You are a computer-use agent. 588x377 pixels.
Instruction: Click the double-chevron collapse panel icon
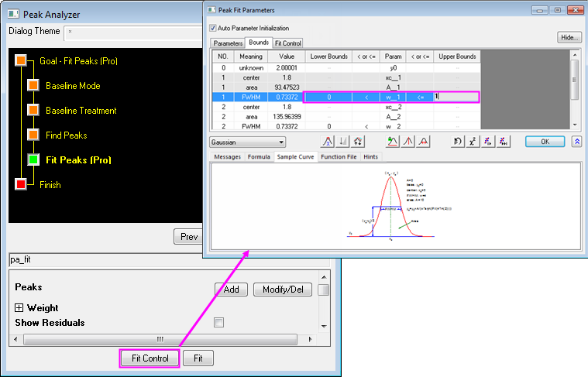(577, 142)
